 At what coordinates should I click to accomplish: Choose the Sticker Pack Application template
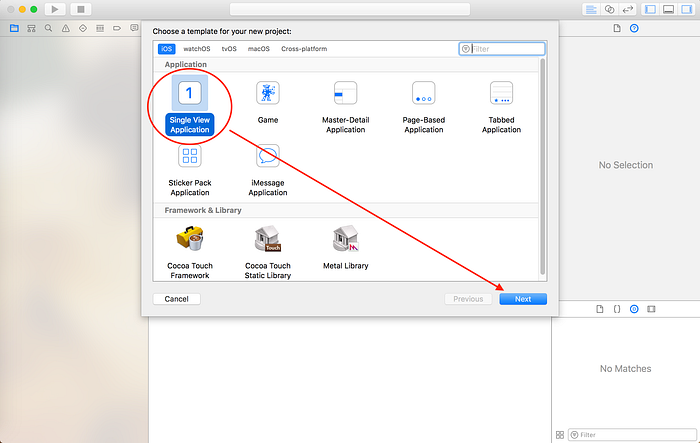pos(190,170)
